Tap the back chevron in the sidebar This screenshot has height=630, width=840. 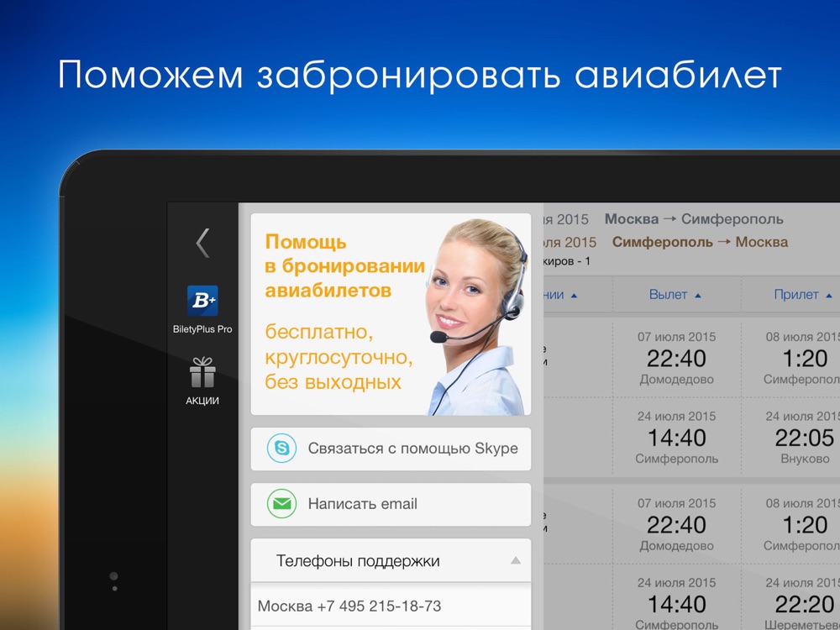[202, 244]
